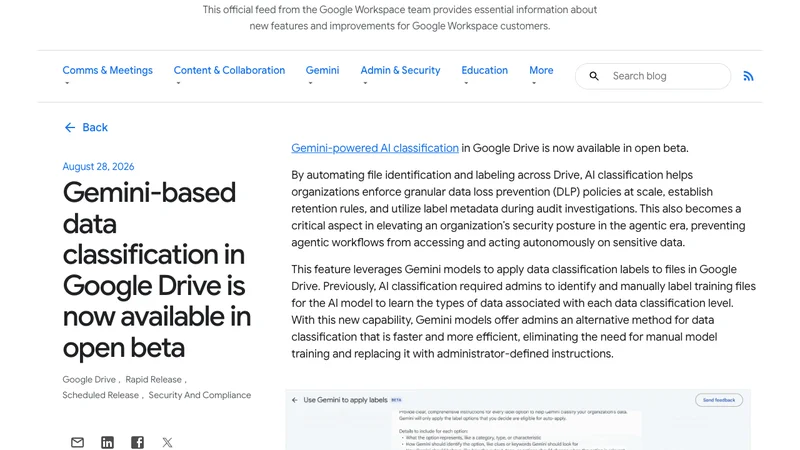
Task: Share the post on Facebook
Action: [x=137, y=442]
